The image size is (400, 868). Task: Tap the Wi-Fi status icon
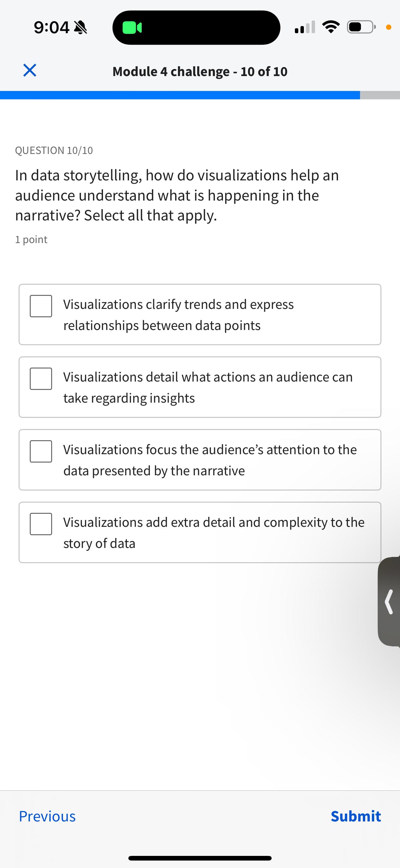331,27
